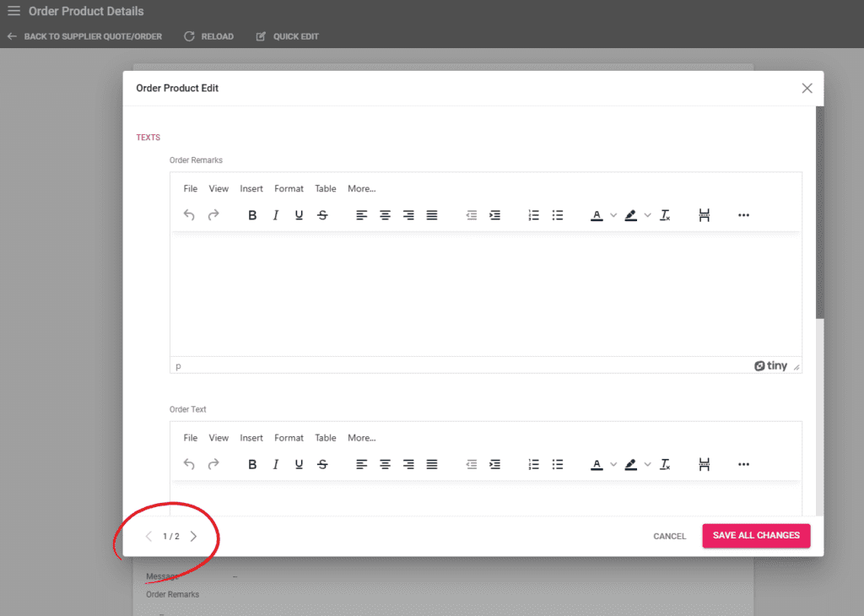This screenshot has width=864, height=616.
Task: Insert a horizontal rule in Order Remarks
Action: coord(704,215)
